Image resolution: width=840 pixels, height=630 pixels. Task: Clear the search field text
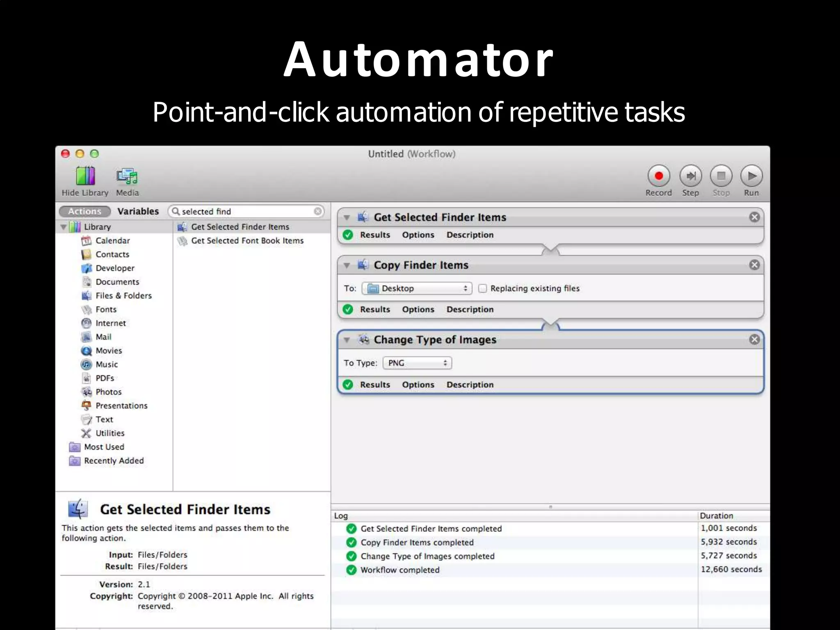(x=317, y=211)
